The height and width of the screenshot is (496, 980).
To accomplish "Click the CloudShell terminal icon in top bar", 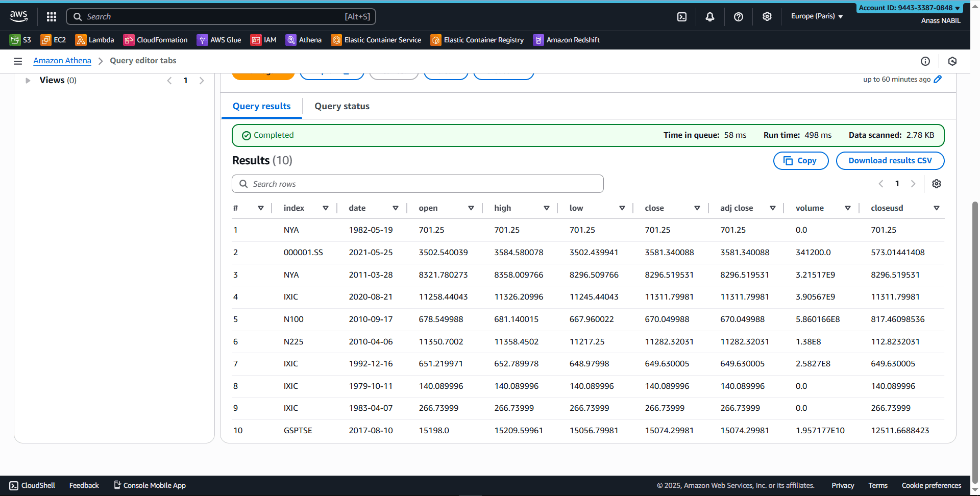I will tap(682, 16).
